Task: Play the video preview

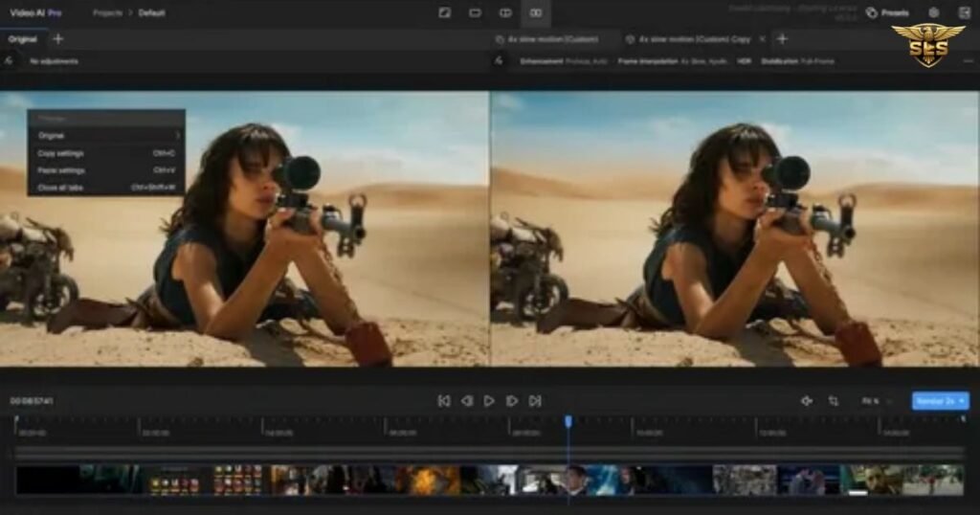Action: 489,401
